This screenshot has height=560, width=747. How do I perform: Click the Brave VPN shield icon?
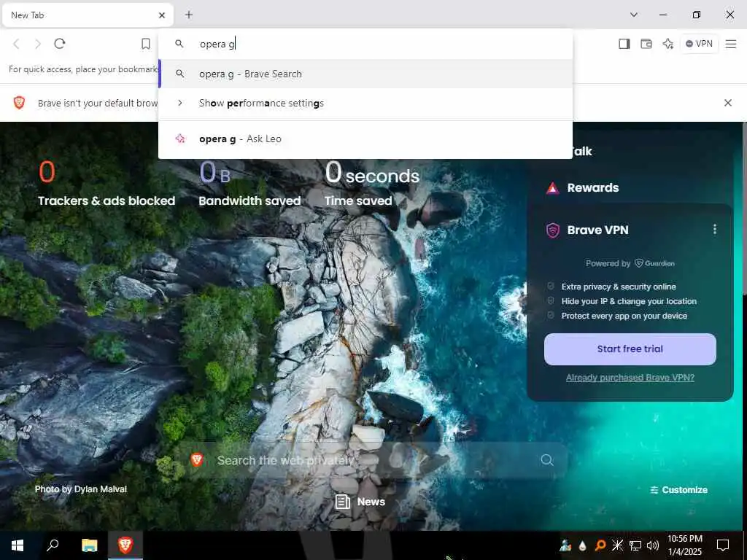[553, 230]
